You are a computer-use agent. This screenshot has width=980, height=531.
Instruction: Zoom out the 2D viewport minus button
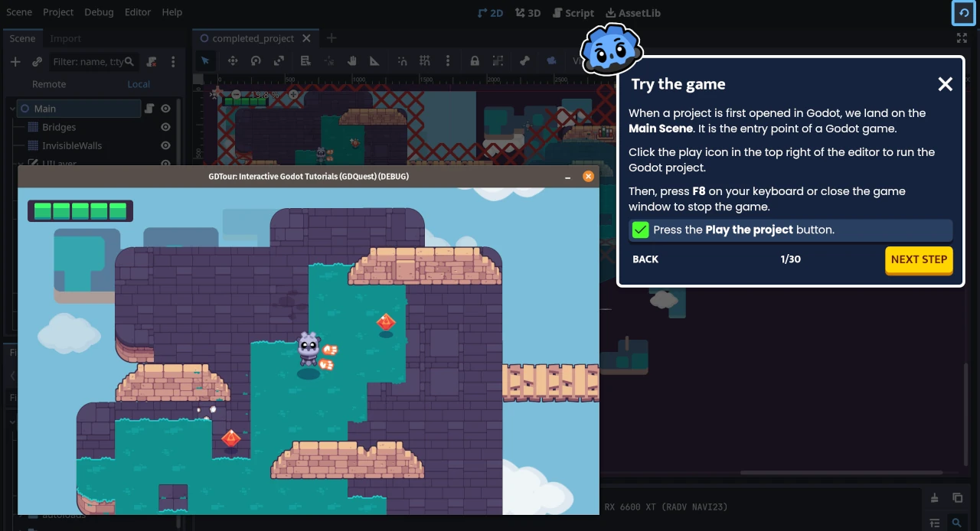point(237,95)
